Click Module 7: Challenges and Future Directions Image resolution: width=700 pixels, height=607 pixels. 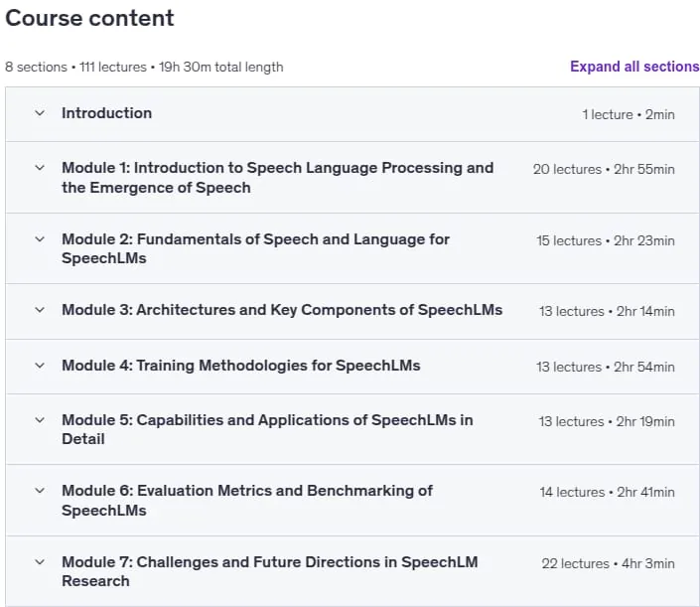point(270,571)
